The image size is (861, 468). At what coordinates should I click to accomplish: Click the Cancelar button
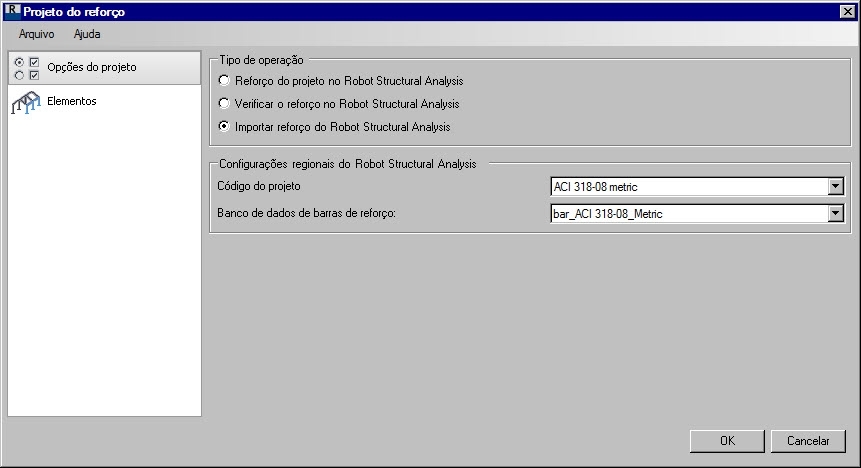click(808, 441)
